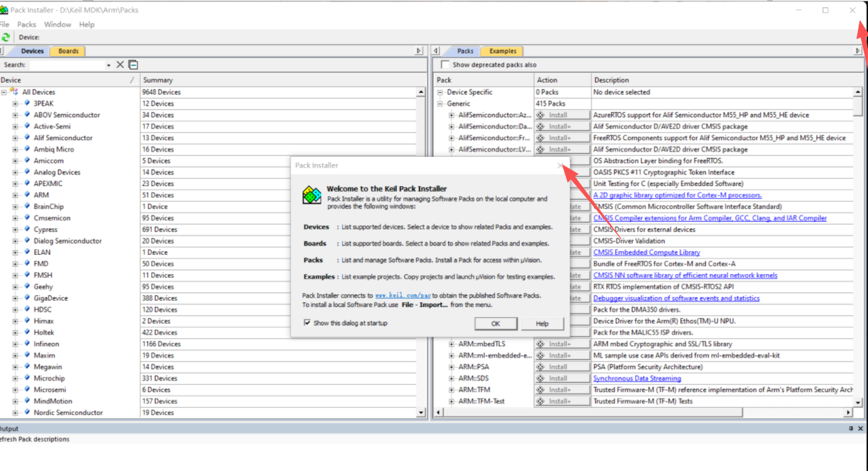
Task: Click the right arrow at Packs pane tab strip end
Action: [858, 51]
